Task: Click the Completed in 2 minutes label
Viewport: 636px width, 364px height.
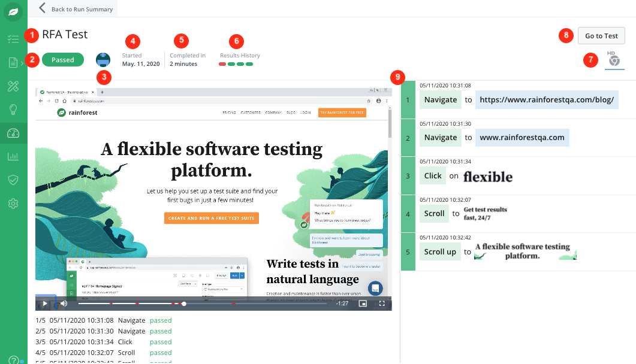Action: pos(188,59)
